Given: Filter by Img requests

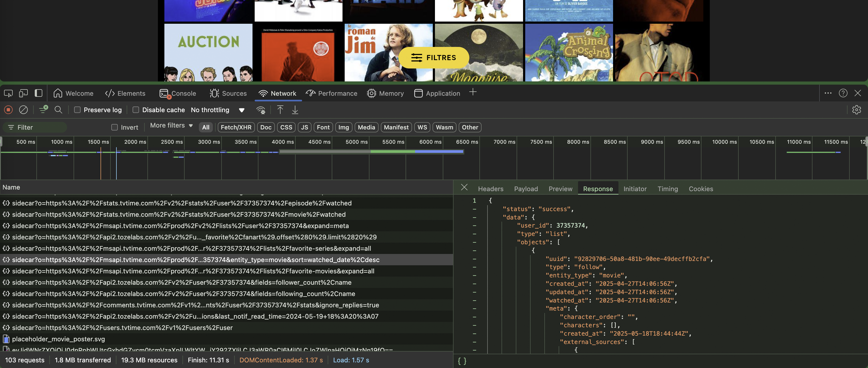Looking at the screenshot, I should [x=343, y=127].
